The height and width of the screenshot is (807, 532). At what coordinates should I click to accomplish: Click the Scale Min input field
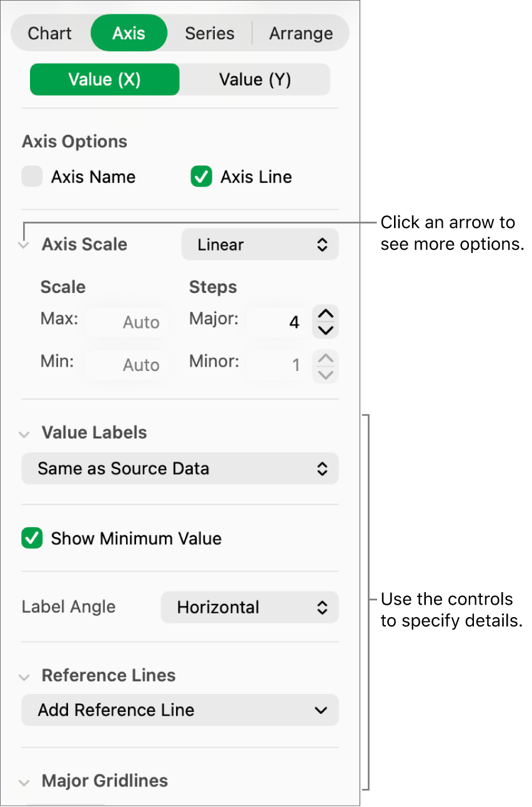[127, 365]
